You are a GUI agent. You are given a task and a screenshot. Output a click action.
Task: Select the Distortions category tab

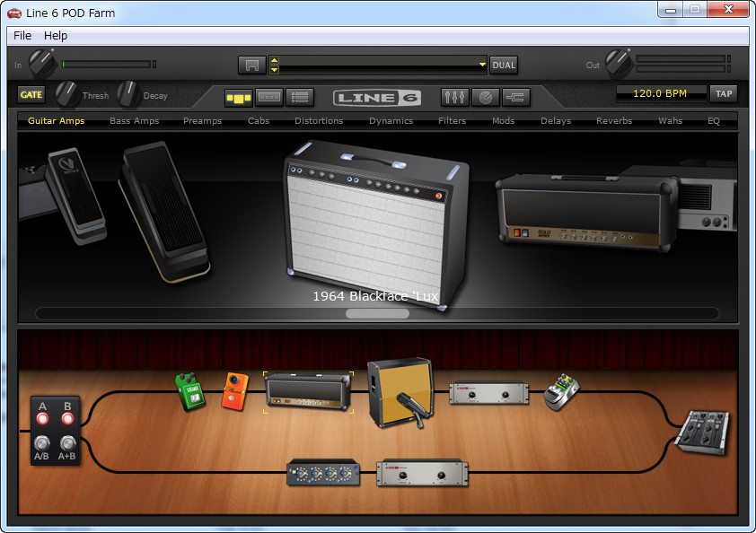click(x=319, y=120)
